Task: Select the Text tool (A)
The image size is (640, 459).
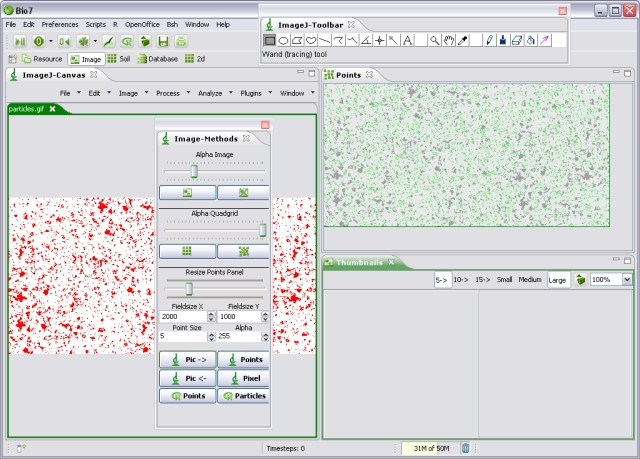Action: (407, 40)
